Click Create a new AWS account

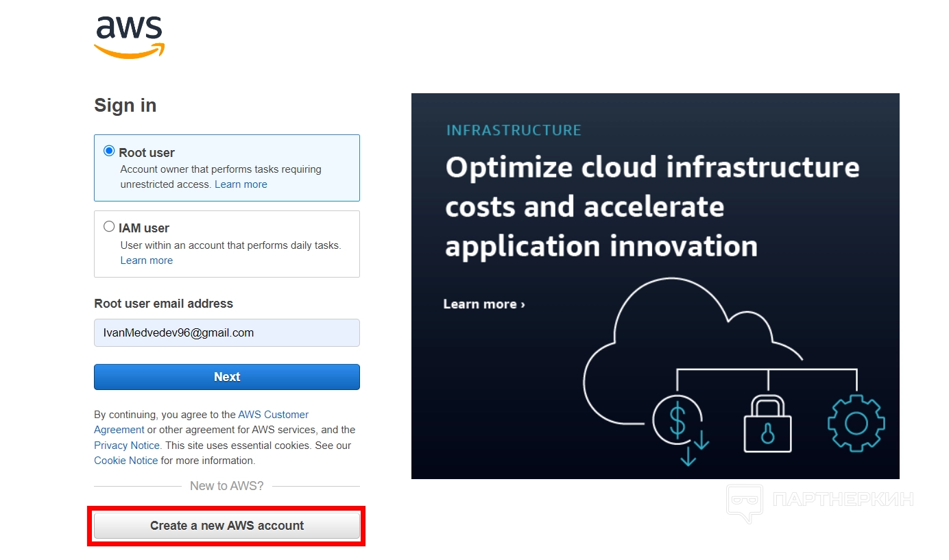tap(227, 526)
